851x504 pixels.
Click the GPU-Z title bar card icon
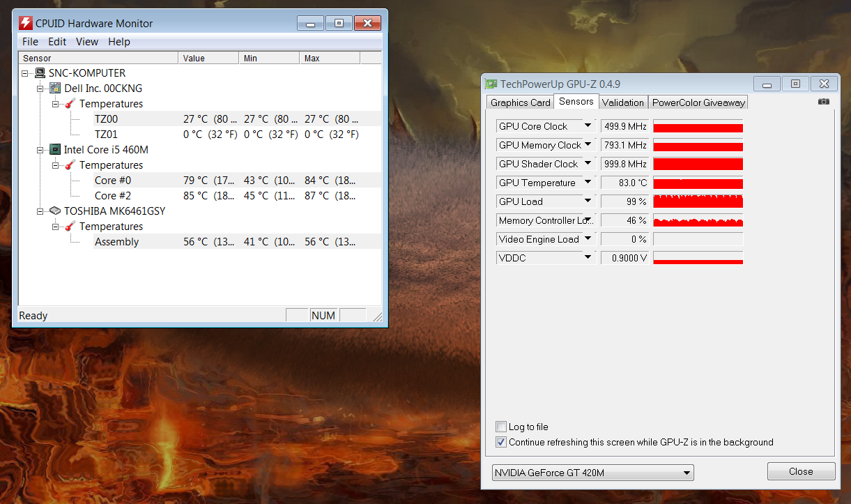[491, 84]
